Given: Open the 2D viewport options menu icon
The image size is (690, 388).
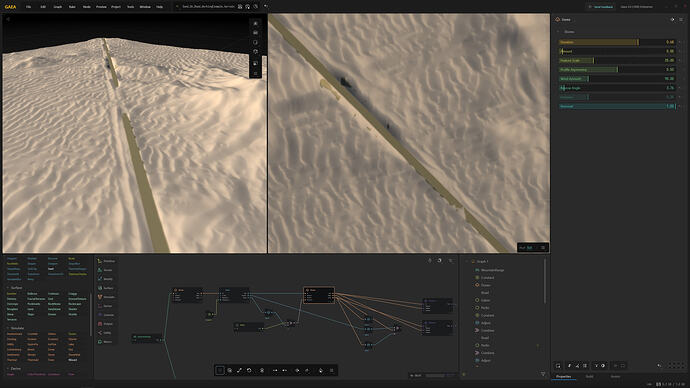Looking at the screenshot, I should (x=543, y=248).
